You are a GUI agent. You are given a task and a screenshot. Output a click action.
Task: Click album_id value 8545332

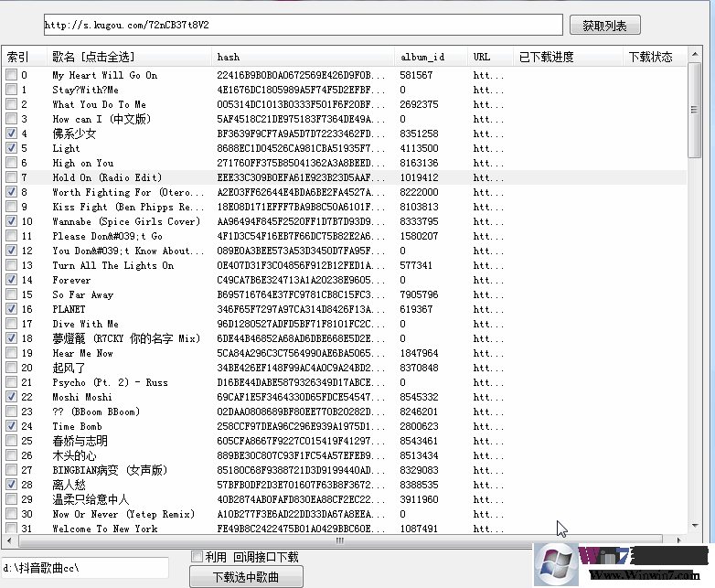pyautogui.click(x=419, y=396)
